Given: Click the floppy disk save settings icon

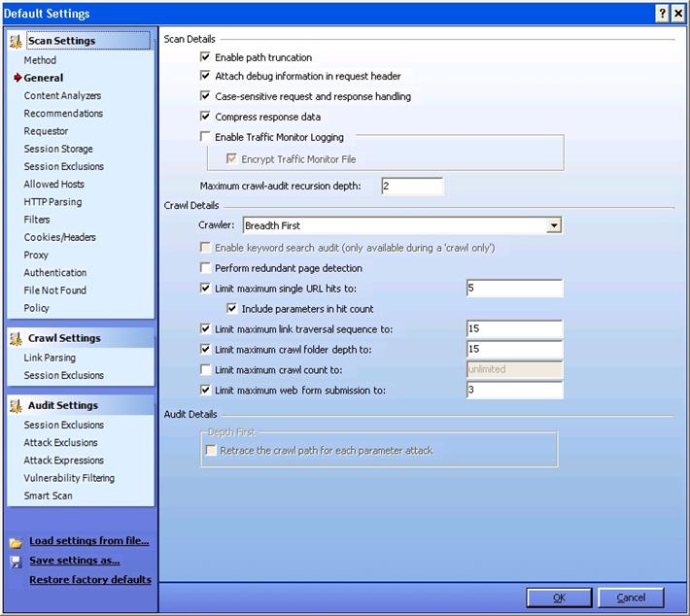Looking at the screenshot, I should [x=16, y=561].
